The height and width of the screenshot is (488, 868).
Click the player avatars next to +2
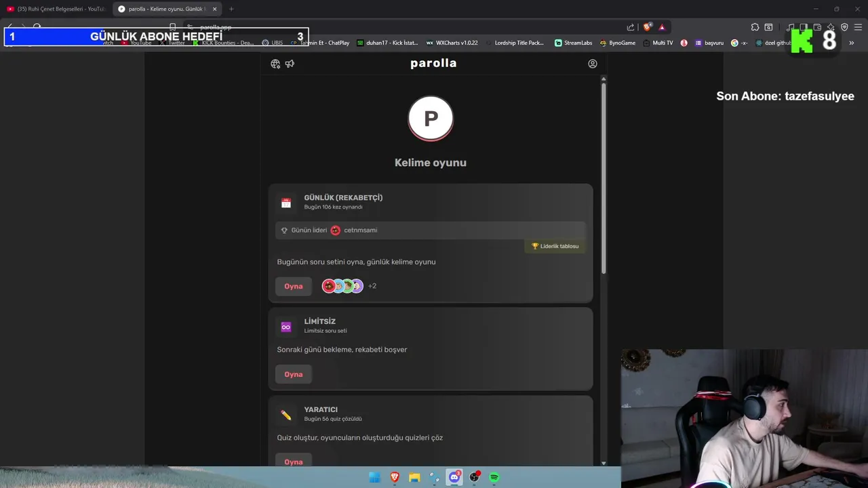(342, 286)
